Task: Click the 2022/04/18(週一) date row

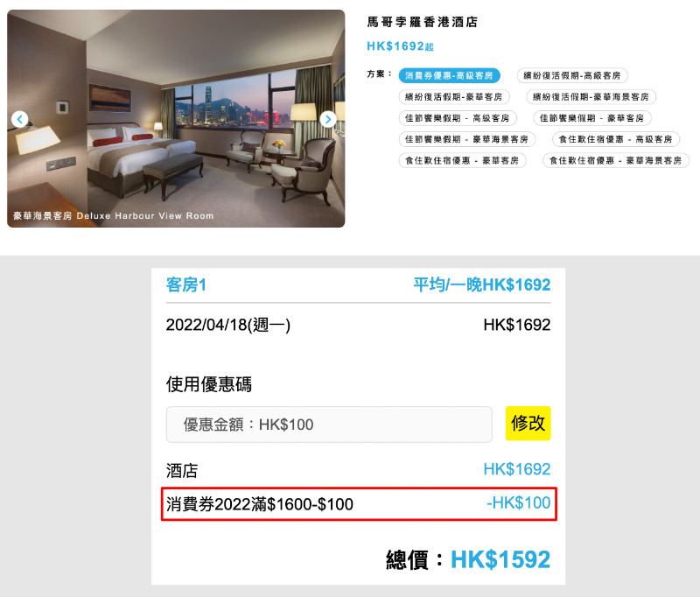Action: 358,325
